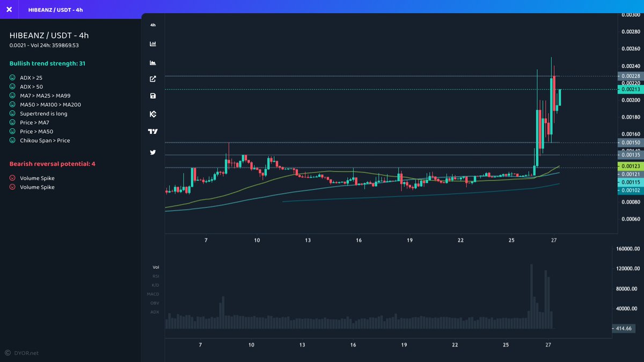Open chart in external window icon
644x362 pixels.
click(153, 79)
